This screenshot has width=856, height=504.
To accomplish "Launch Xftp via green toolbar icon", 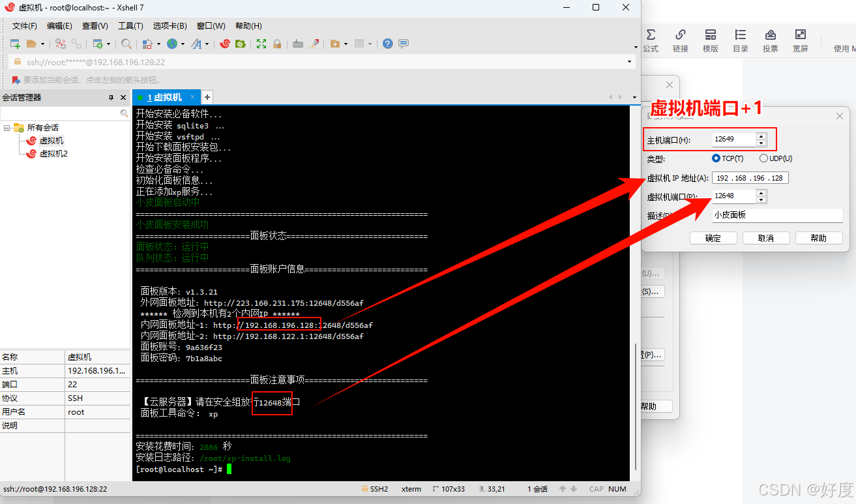I will (241, 44).
